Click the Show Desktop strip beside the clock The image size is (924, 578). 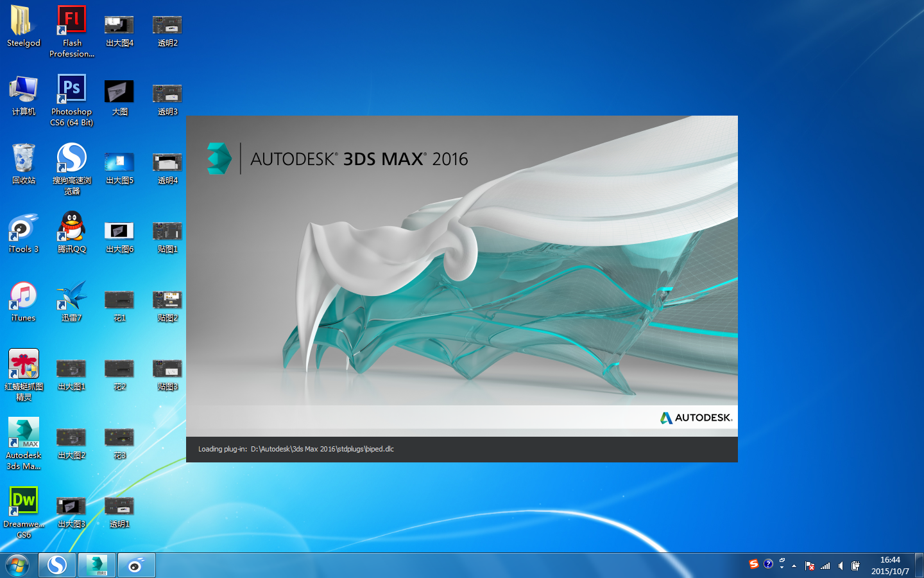click(919, 565)
